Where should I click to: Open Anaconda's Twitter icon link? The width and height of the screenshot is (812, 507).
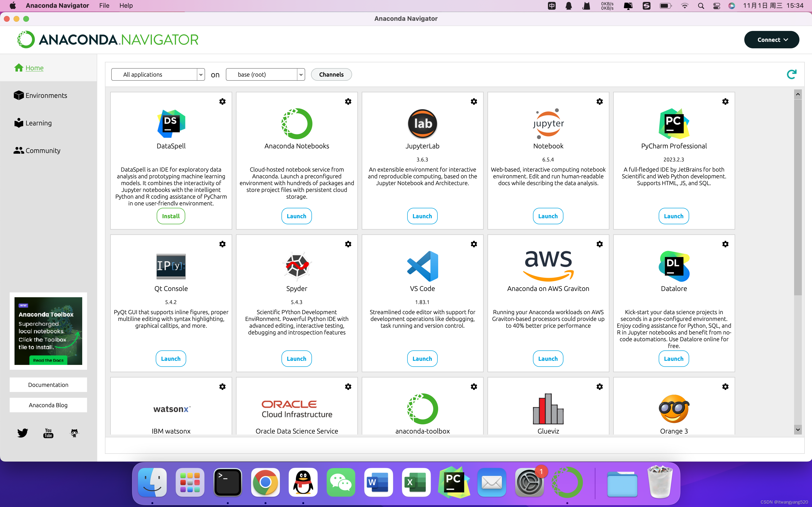point(22,433)
